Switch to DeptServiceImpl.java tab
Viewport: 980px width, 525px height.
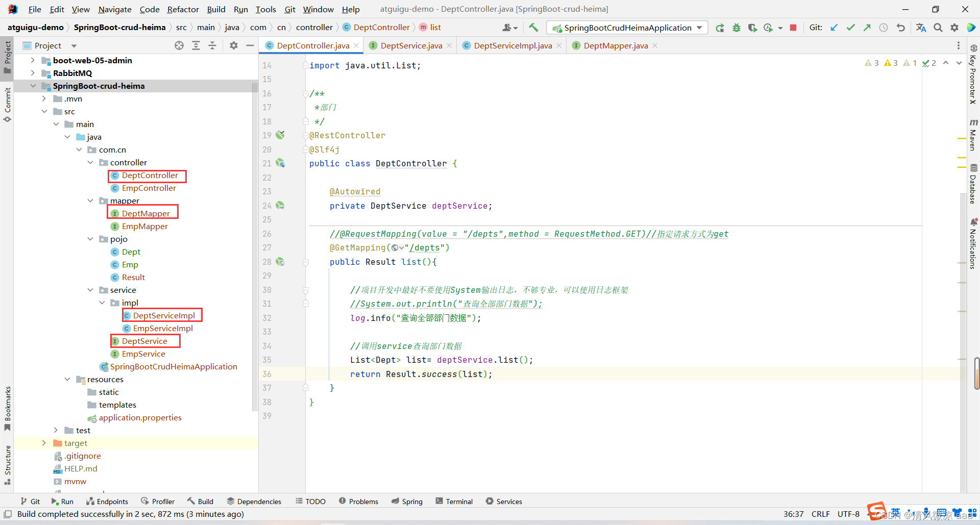click(512, 45)
